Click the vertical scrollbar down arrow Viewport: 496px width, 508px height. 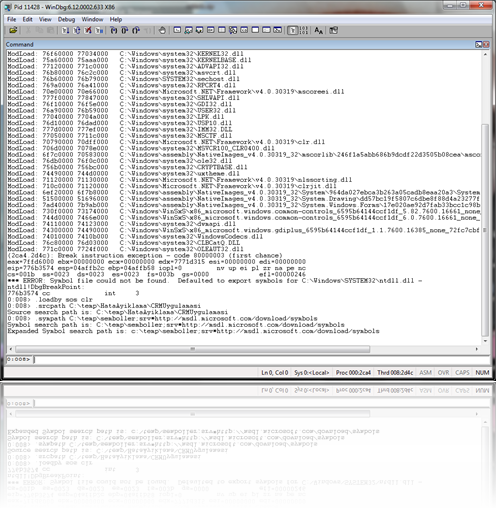point(485,341)
